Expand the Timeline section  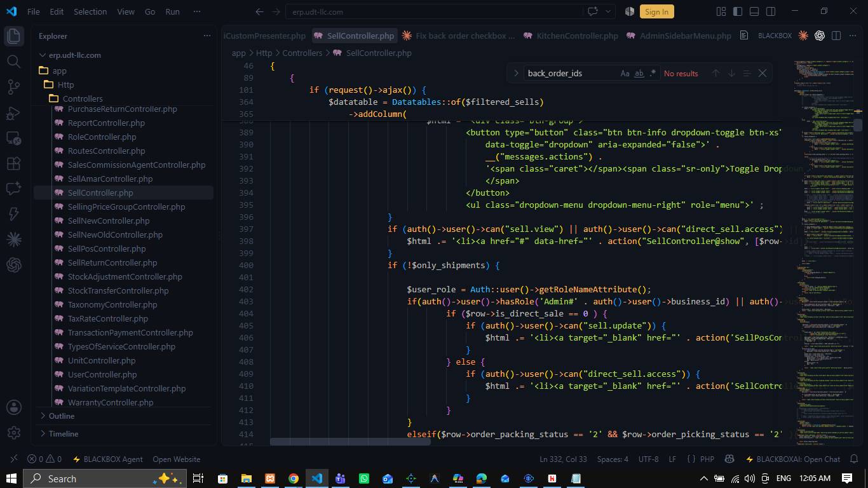(x=64, y=433)
